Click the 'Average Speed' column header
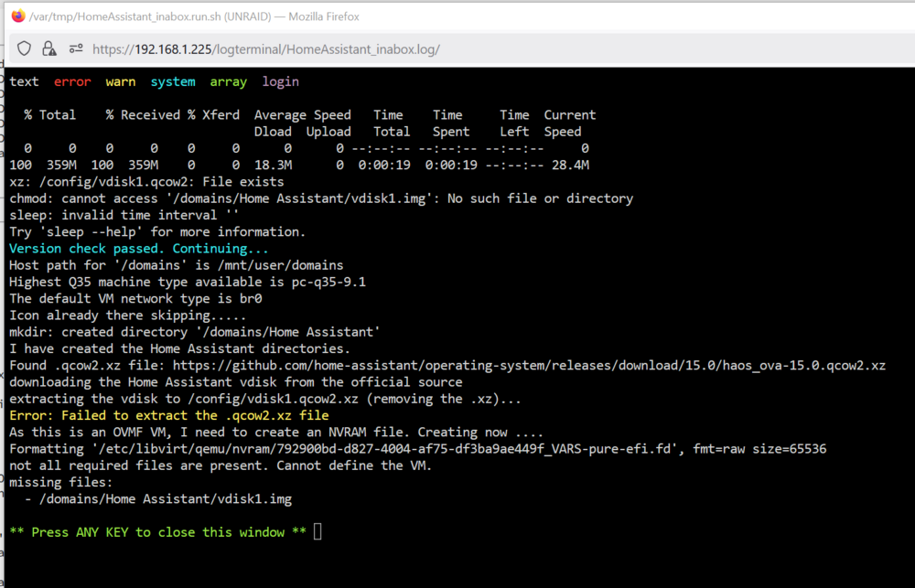Image resolution: width=915 pixels, height=588 pixels. click(302, 115)
